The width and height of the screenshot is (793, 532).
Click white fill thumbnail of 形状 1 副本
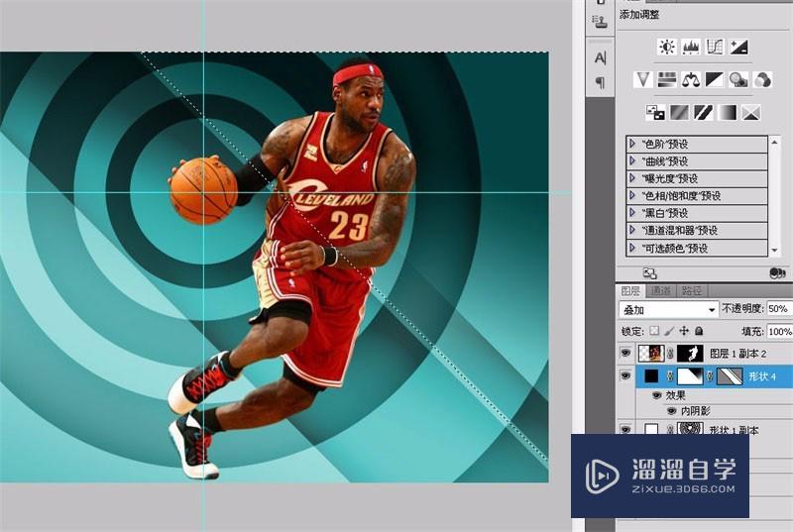(x=652, y=429)
